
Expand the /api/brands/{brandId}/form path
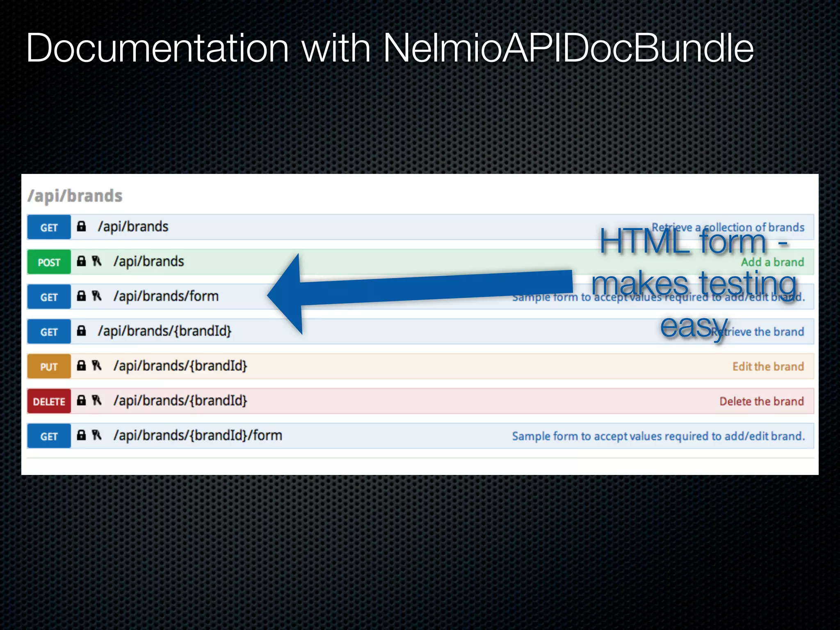[198, 435]
